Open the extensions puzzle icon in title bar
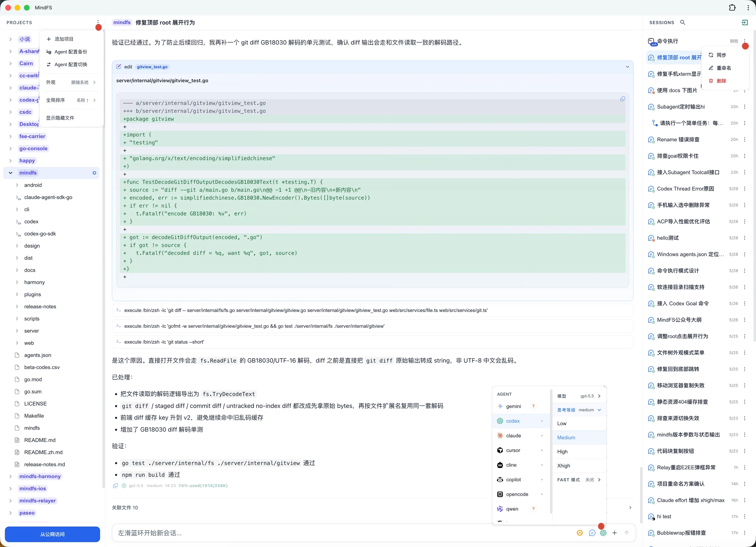 (732, 7)
